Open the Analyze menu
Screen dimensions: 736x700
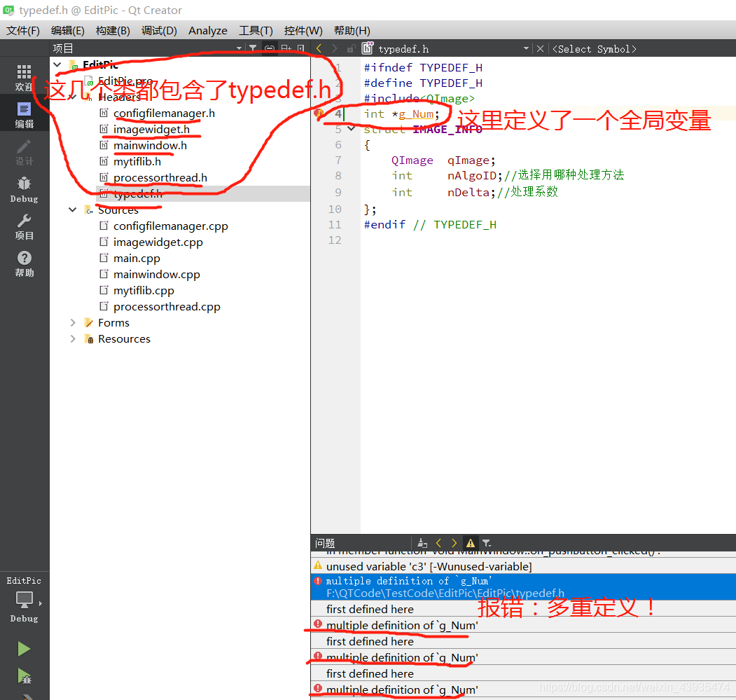point(208,31)
